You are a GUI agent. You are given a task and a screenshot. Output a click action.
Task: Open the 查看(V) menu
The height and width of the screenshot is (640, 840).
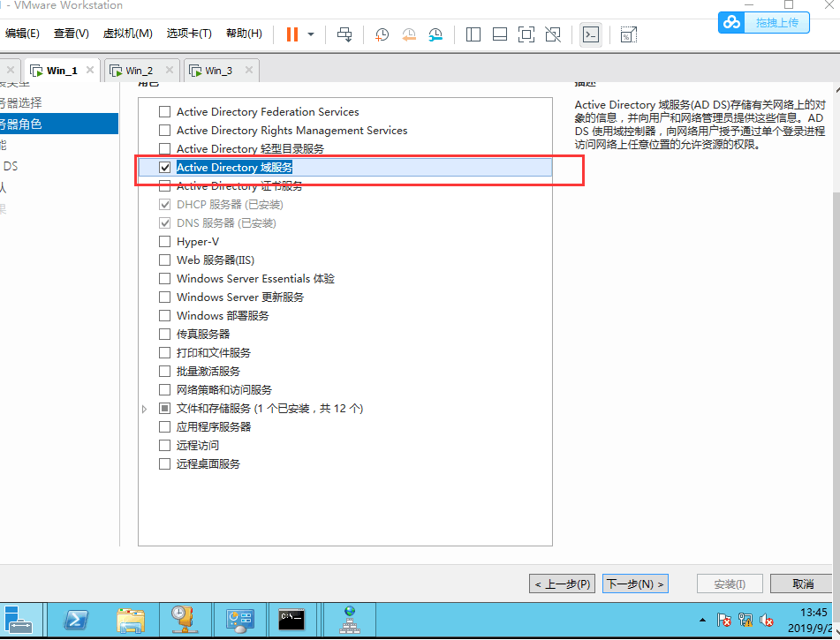click(72, 34)
